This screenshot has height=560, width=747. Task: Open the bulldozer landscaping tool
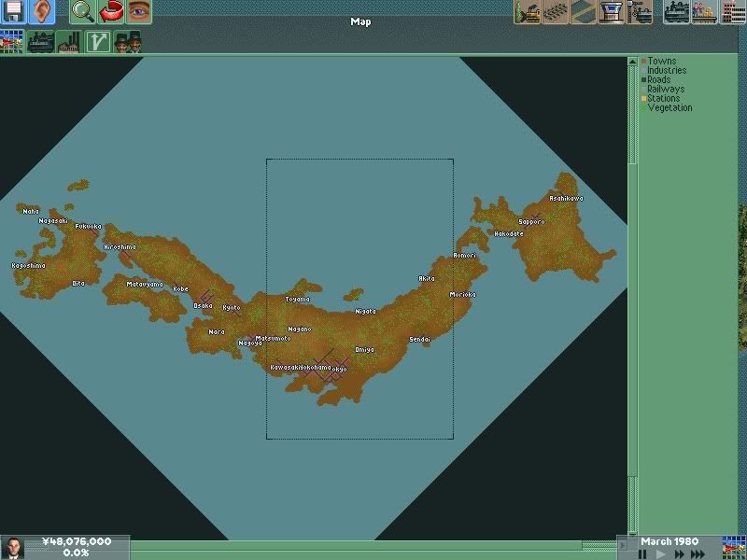tap(527, 11)
